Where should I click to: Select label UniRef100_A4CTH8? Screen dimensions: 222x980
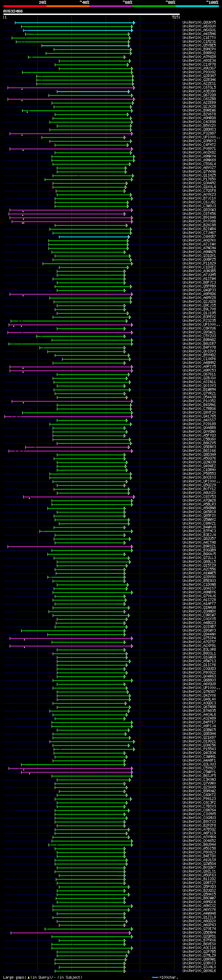pos(199,542)
